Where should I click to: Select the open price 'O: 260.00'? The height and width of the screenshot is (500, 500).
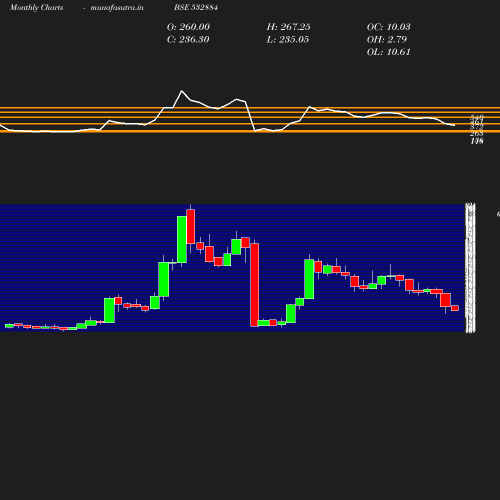click(x=188, y=27)
